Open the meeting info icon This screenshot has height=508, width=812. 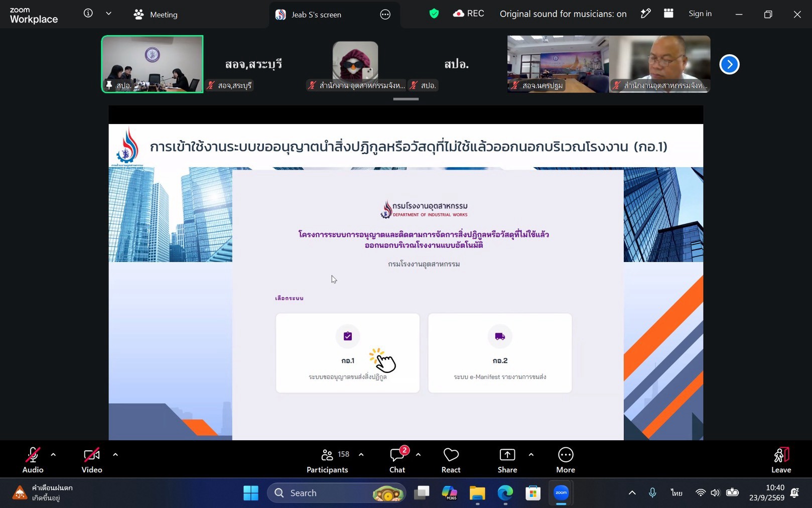tap(88, 14)
